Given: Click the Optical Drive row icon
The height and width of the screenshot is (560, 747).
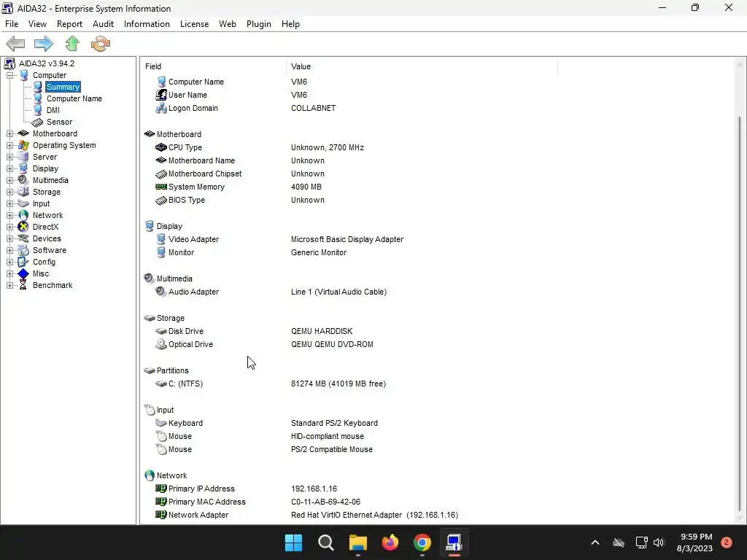Looking at the screenshot, I should (x=161, y=344).
